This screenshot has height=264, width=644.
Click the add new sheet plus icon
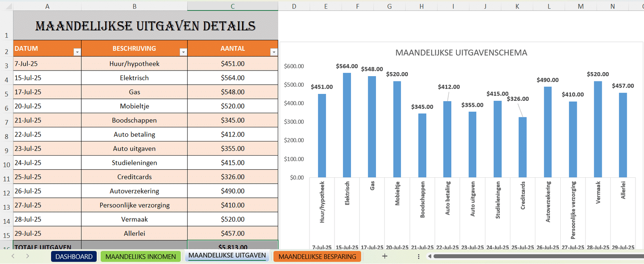385,256
